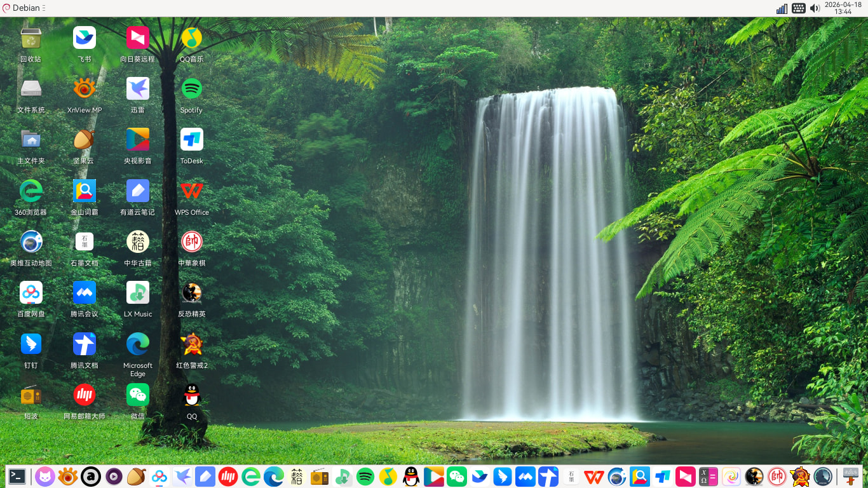Launch the WPS Office desktop icon

pos(191,191)
